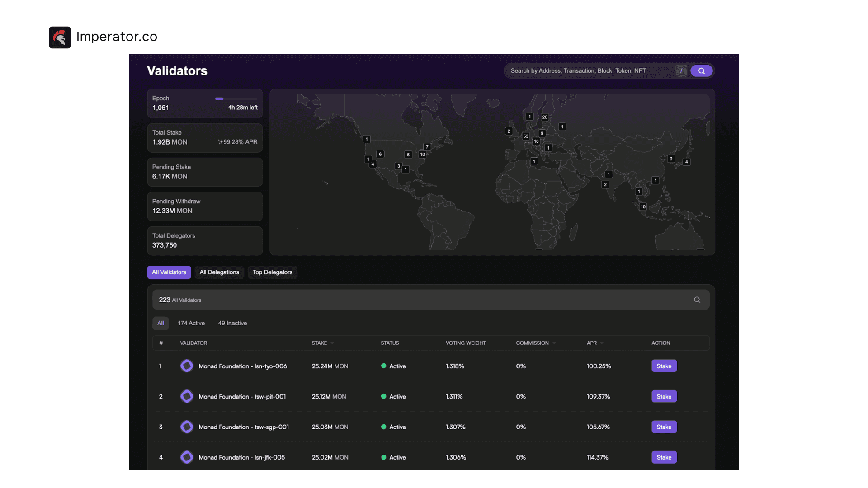Select the All status filter
Screen dimensions: 868x488
pos(160,323)
